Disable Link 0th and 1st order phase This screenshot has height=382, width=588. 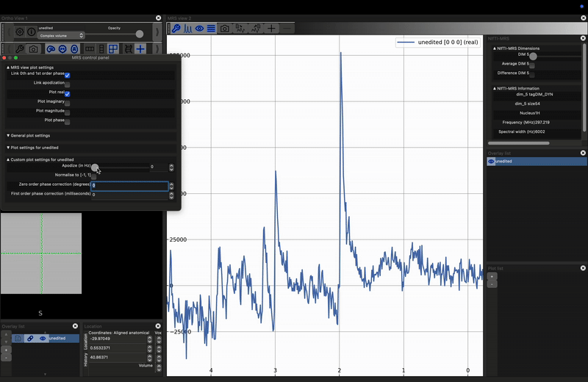pos(67,75)
